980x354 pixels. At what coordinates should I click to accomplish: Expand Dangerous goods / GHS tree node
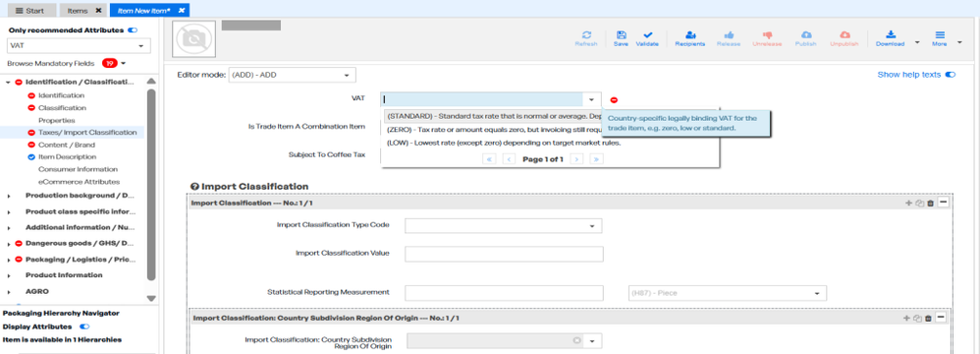pos(9,243)
